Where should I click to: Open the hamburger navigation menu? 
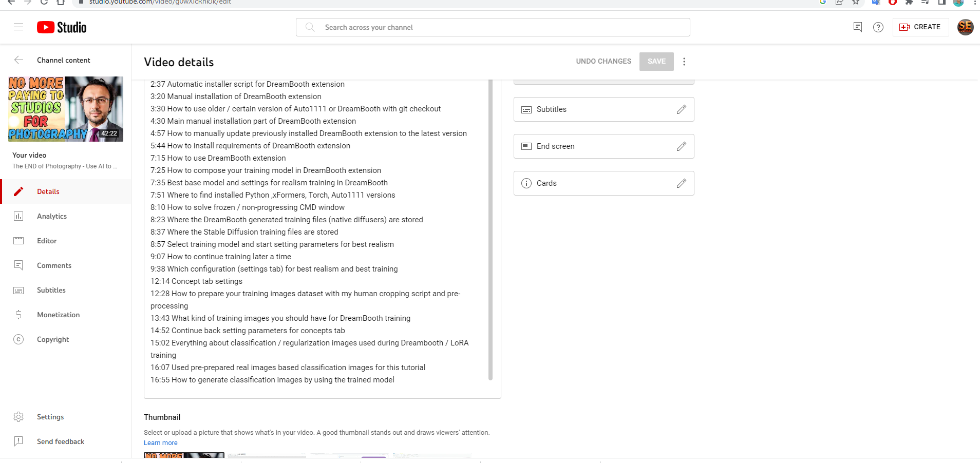pos(18,27)
